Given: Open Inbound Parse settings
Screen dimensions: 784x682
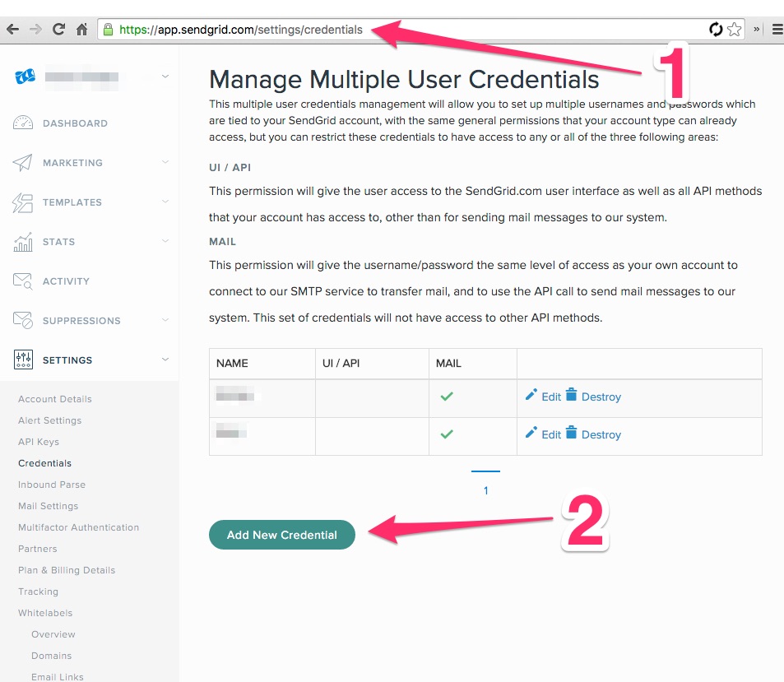Looking at the screenshot, I should (52, 485).
